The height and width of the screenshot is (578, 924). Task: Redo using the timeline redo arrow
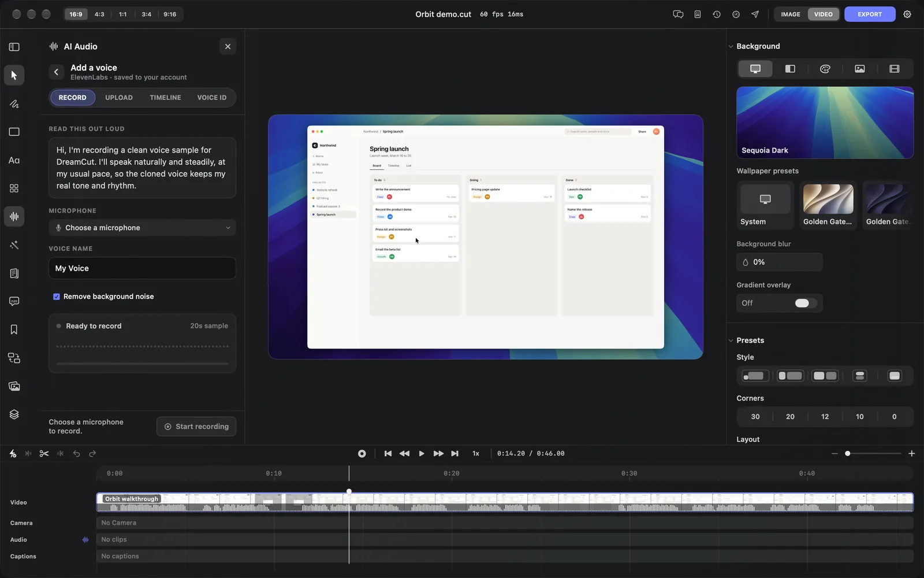click(92, 454)
